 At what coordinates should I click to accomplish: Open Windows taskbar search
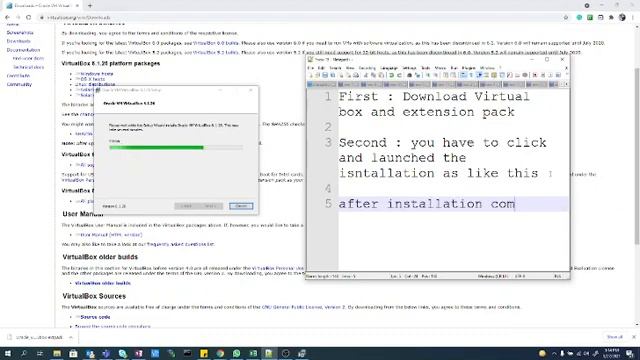[x=23, y=353]
